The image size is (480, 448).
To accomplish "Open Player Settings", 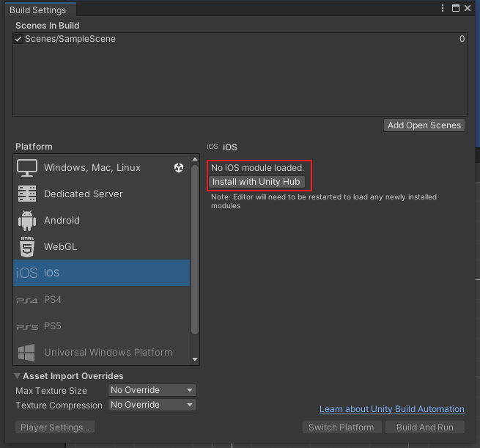I will tap(55, 427).
